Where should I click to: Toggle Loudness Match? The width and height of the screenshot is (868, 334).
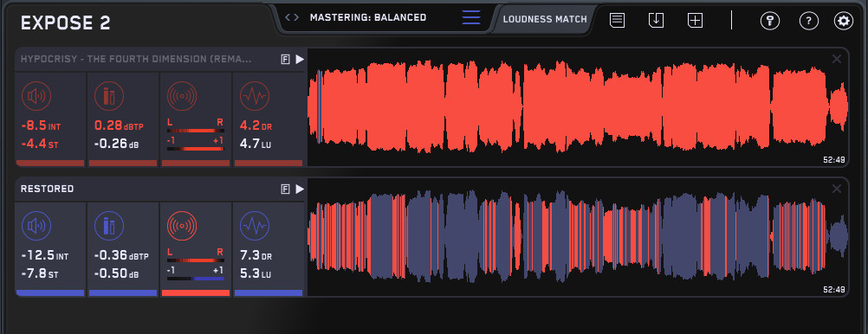[x=545, y=19]
